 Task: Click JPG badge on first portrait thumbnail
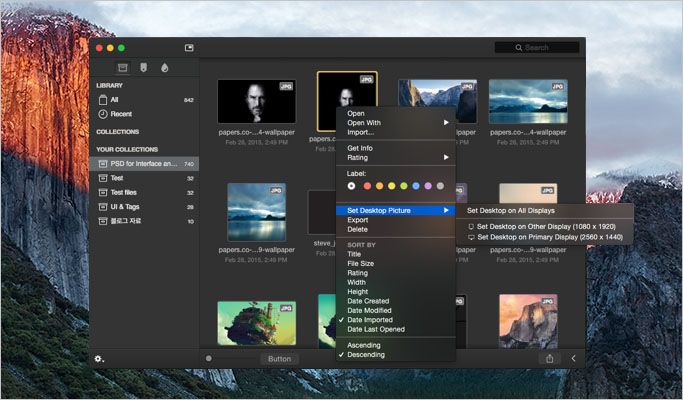286,87
